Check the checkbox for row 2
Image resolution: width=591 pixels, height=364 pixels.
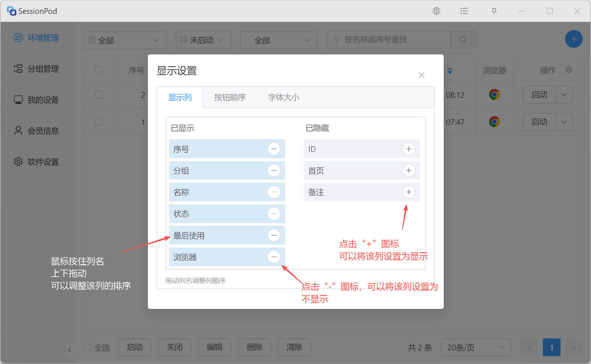(99, 95)
